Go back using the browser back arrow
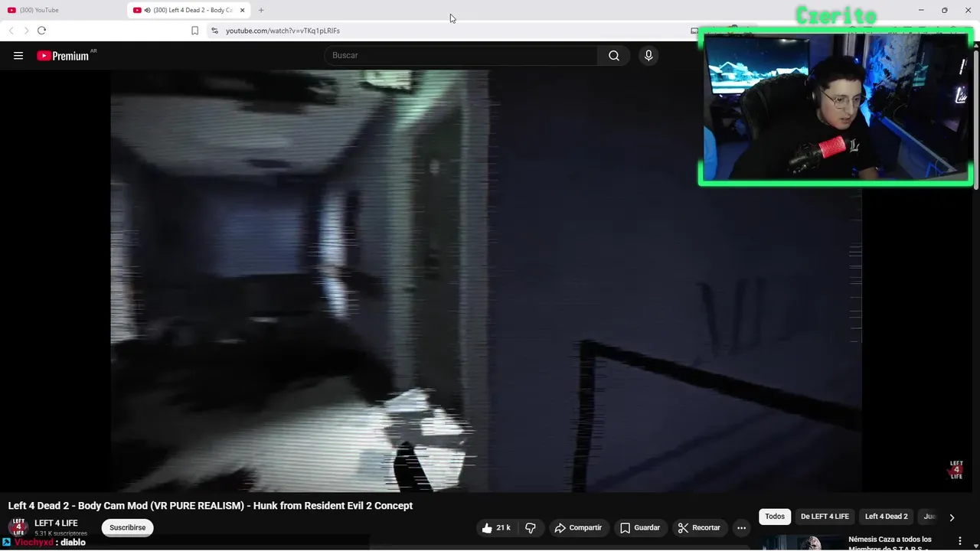 (x=11, y=31)
